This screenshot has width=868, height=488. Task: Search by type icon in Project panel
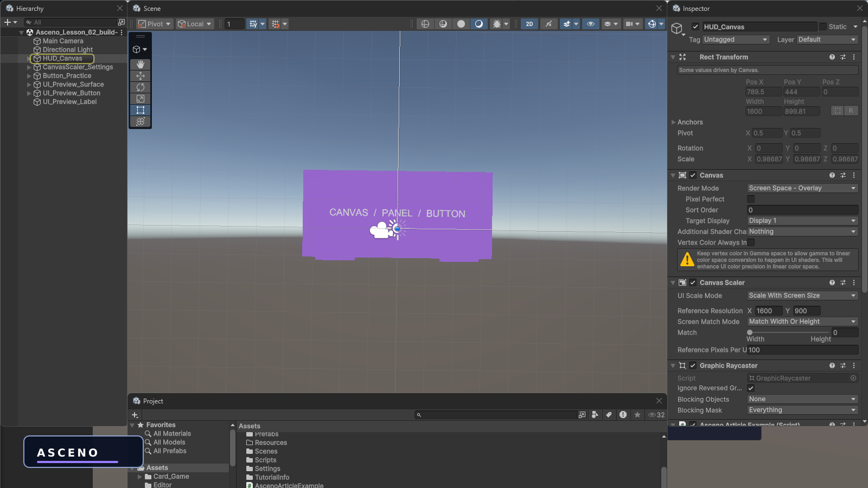click(595, 415)
